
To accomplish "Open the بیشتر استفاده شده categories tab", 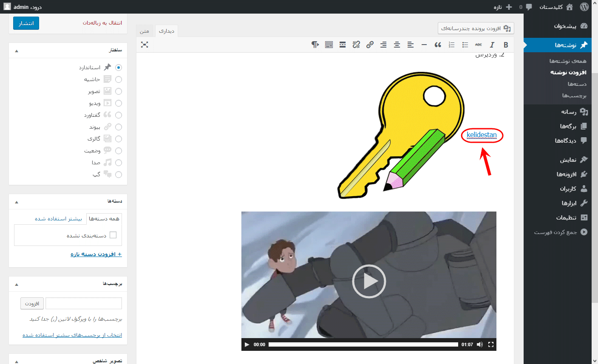I will pos(58,219).
